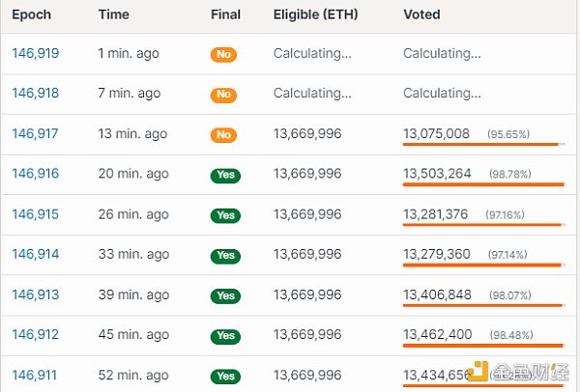Go to epoch 146,912
This screenshot has height=392, width=580.
pyautogui.click(x=36, y=335)
